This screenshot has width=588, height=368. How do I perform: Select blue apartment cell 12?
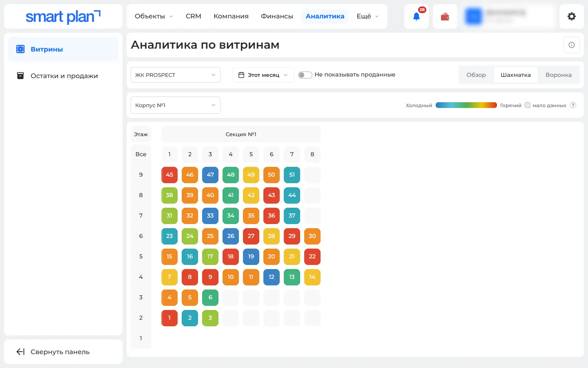tap(272, 277)
